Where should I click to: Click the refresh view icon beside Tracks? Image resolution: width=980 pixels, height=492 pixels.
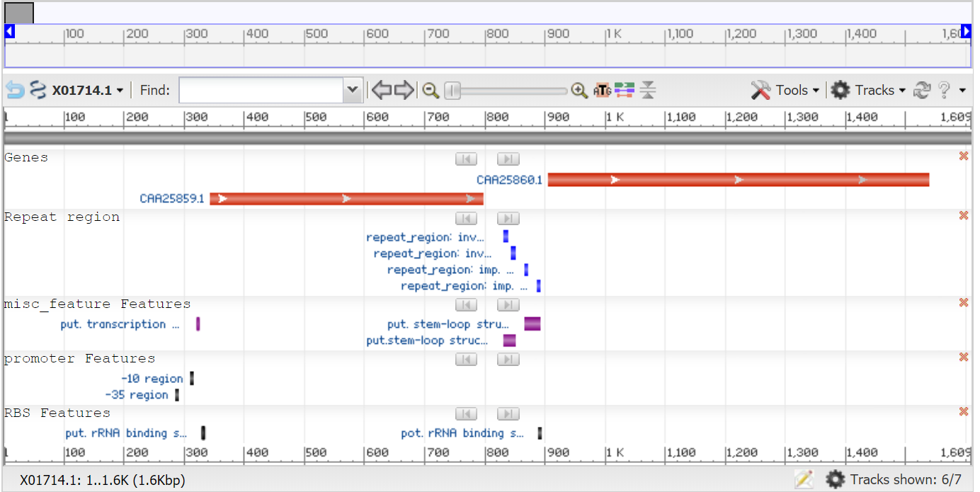(x=922, y=90)
